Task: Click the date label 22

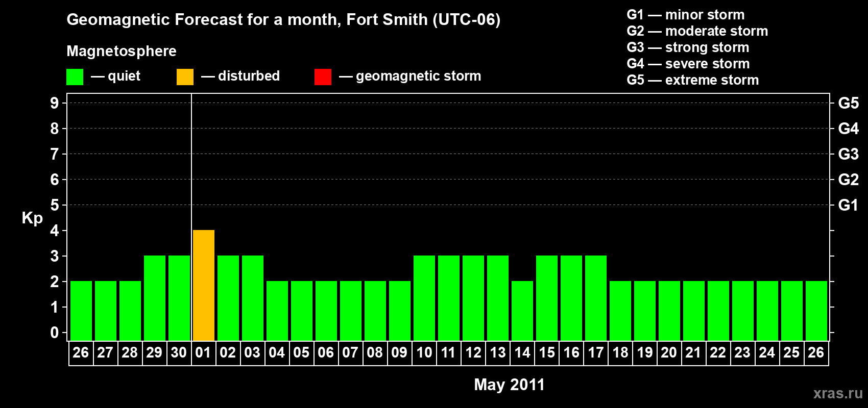Action: point(718,353)
